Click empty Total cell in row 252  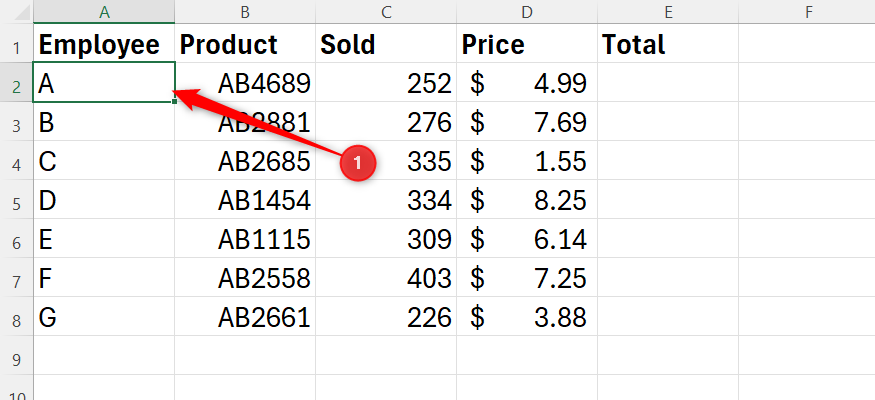click(x=668, y=83)
